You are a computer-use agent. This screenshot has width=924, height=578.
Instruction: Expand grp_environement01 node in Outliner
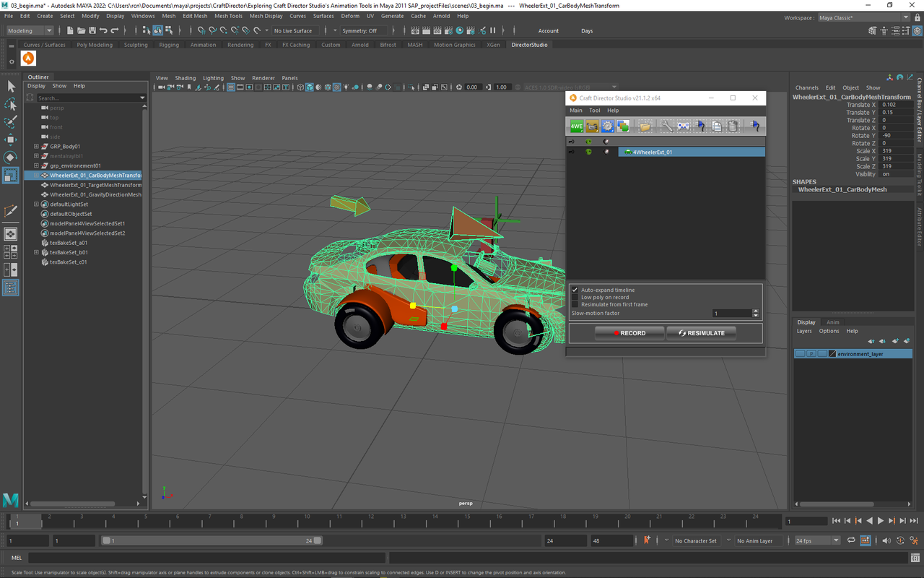point(36,165)
